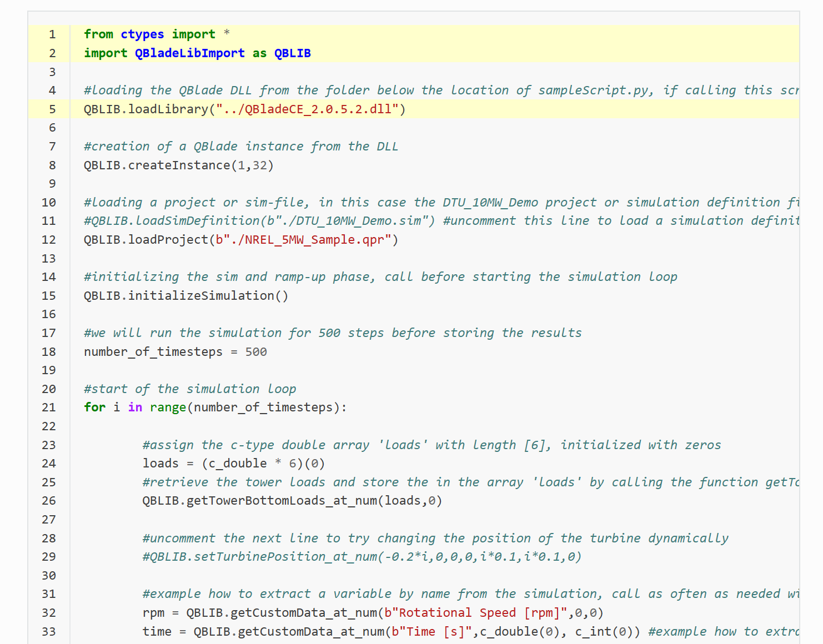Click the commented loadSimDefinition line 11

tap(441, 221)
